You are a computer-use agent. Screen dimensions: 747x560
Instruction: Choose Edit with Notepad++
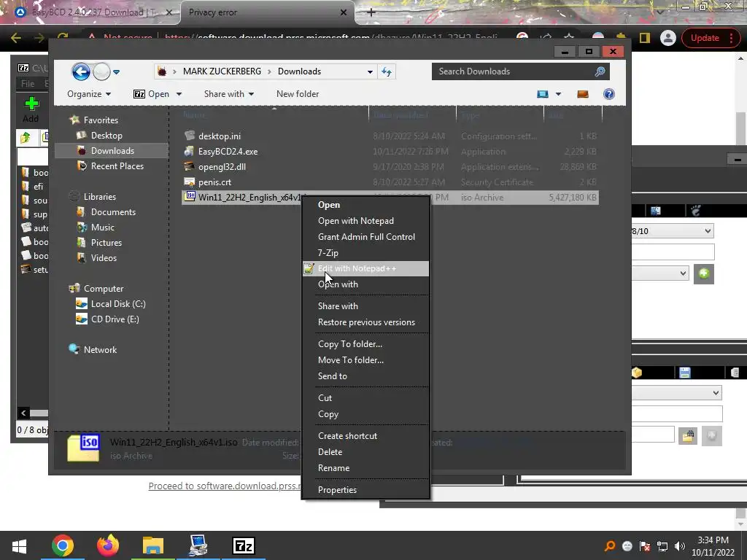click(366, 268)
